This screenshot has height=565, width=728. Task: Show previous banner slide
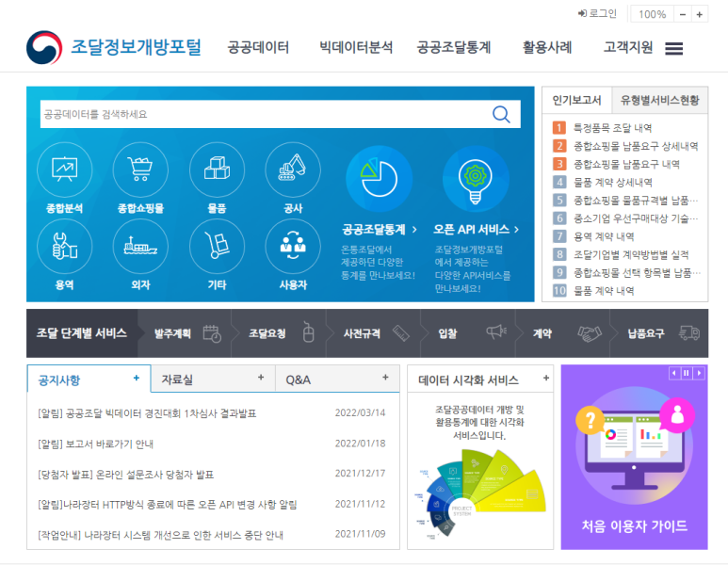(x=674, y=373)
